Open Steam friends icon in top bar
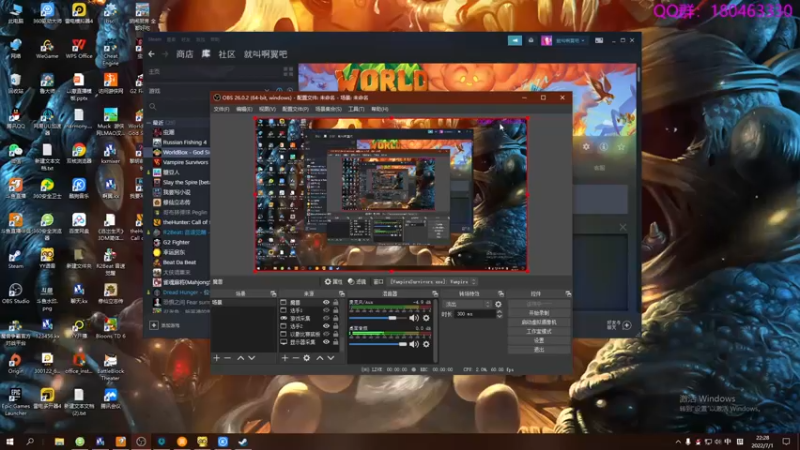Image resolution: width=800 pixels, height=450 pixels. pyautogui.click(x=531, y=40)
